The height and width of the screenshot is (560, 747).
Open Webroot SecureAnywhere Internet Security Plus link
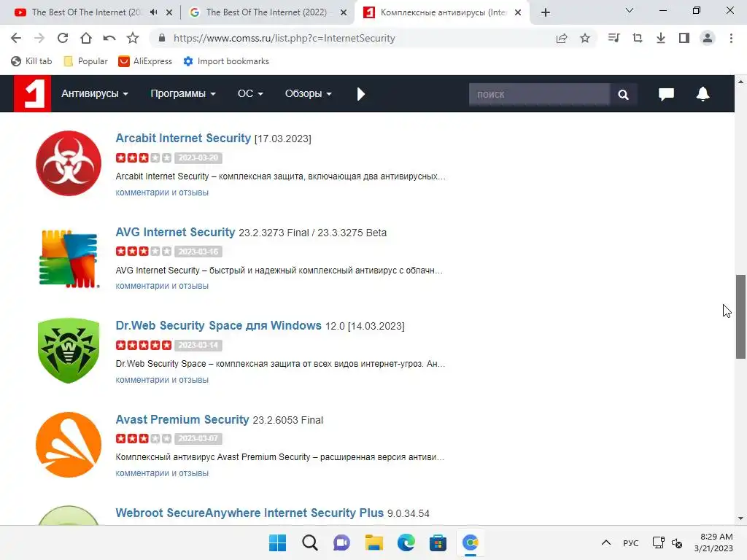click(x=249, y=513)
